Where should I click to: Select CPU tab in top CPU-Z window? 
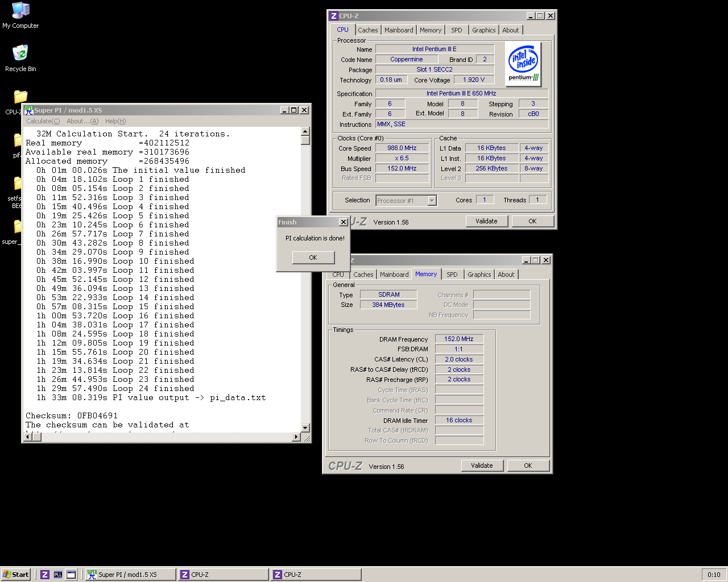(342, 30)
